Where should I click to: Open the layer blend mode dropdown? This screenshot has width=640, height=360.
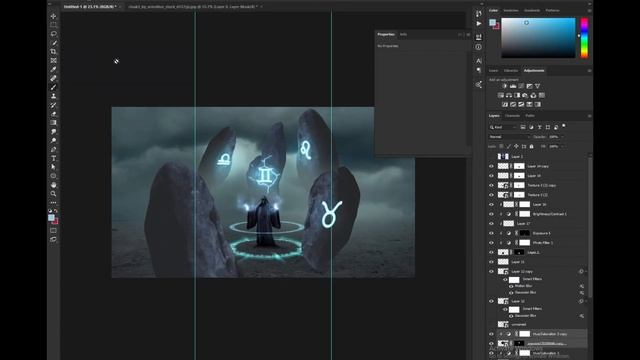pyautogui.click(x=509, y=137)
